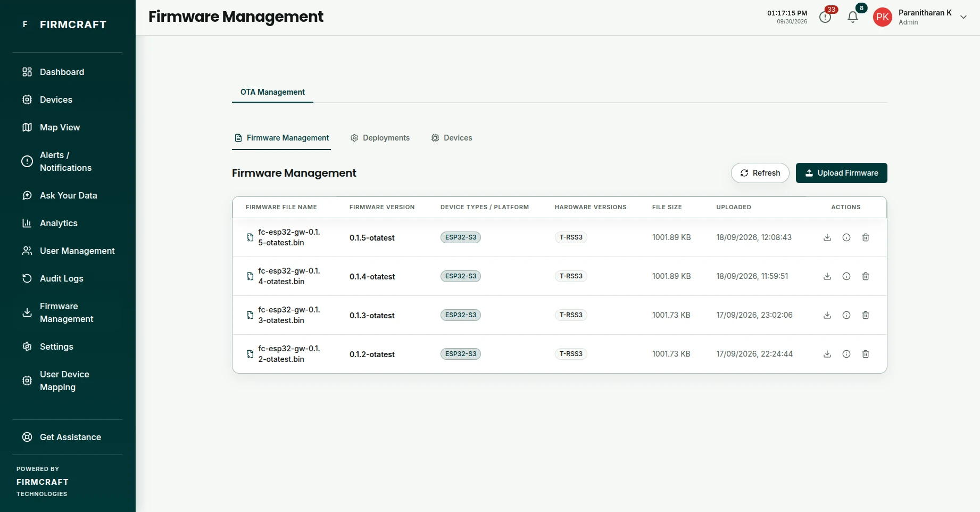The image size is (980, 512).
Task: Open Ask Your Data in the sidebar
Action: click(x=67, y=195)
